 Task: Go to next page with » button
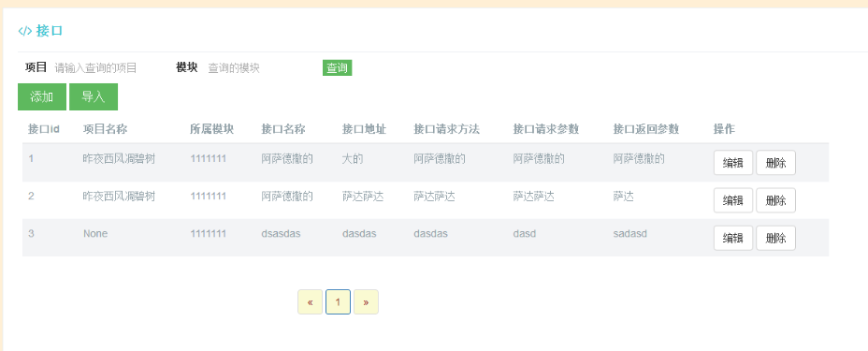366,302
